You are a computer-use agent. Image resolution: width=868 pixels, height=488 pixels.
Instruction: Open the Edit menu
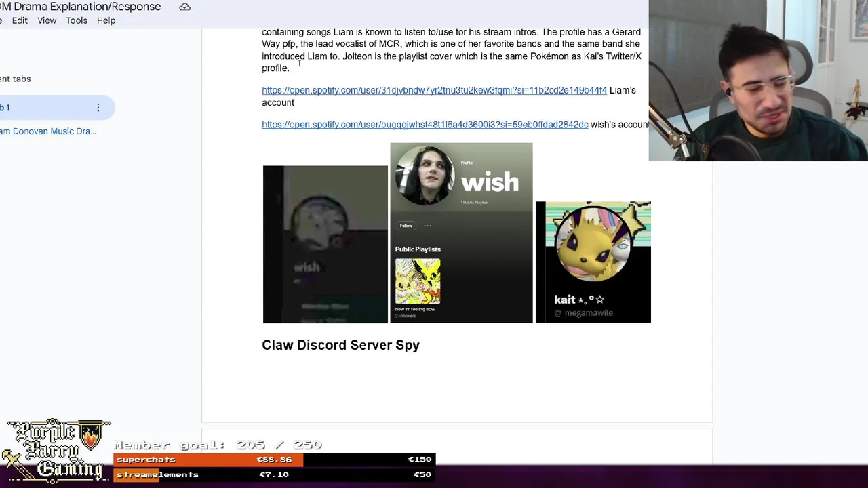(20, 20)
